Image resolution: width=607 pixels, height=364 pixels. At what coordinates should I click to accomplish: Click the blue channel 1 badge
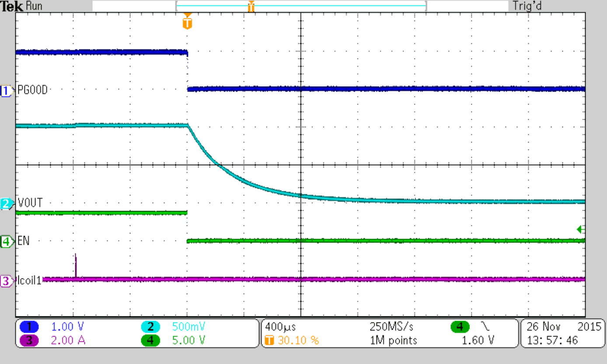click(30, 326)
